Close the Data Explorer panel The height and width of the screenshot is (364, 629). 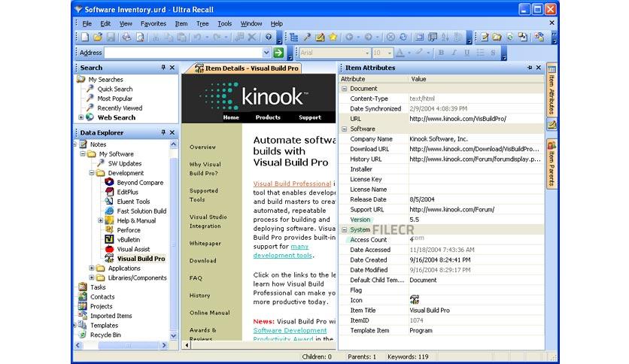tap(172, 132)
